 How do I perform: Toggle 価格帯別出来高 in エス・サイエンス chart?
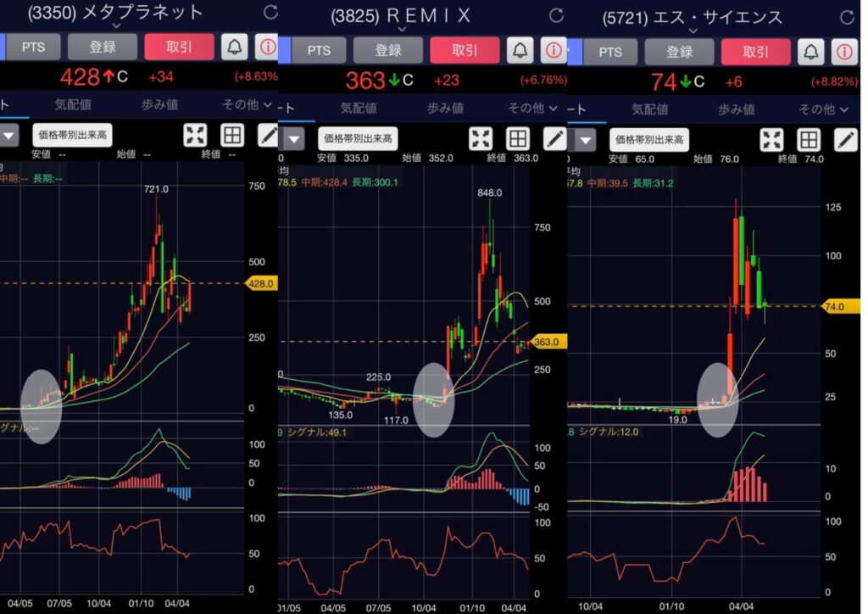pos(649,140)
